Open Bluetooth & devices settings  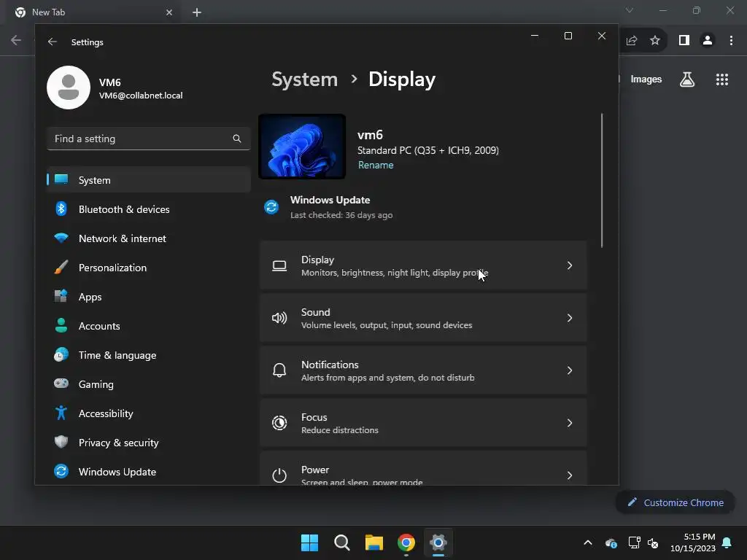pyautogui.click(x=149, y=209)
